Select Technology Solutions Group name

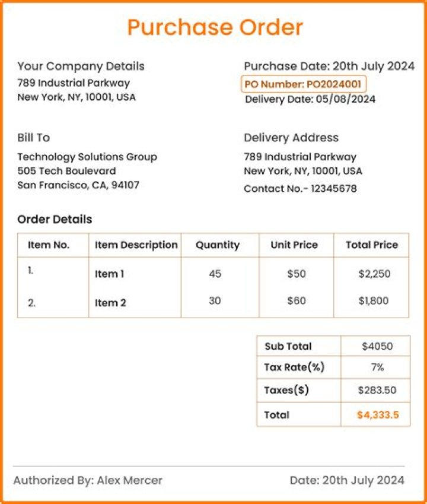pos(87,157)
